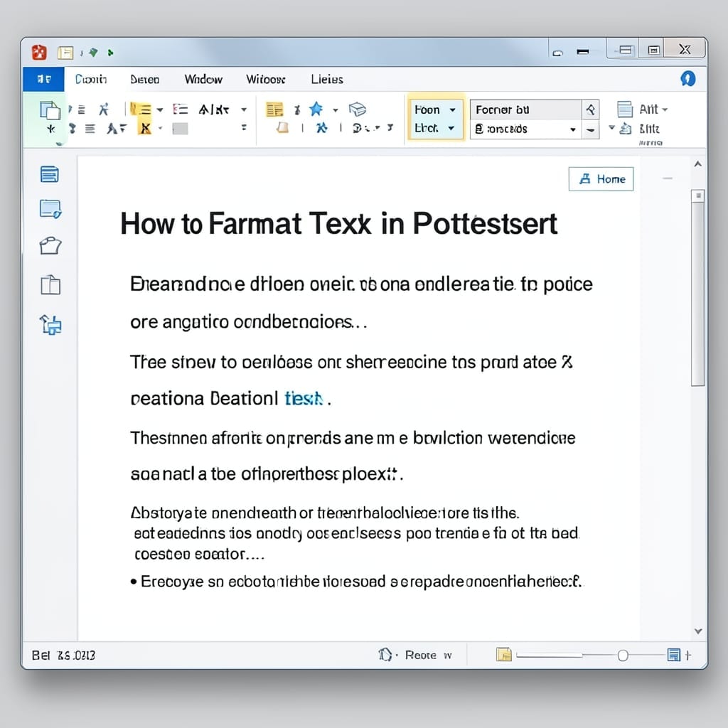Toggle the yellow highlighted K icon
The image size is (728, 728).
(x=145, y=128)
